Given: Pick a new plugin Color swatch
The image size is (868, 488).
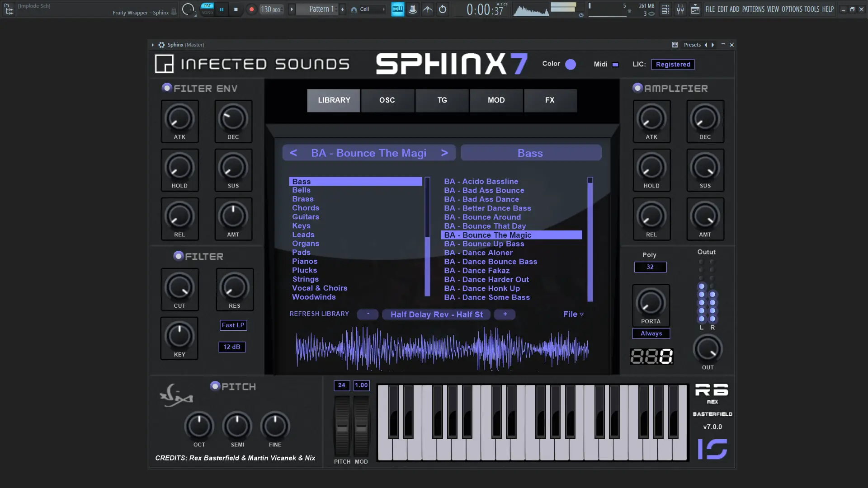Looking at the screenshot, I should (x=570, y=64).
